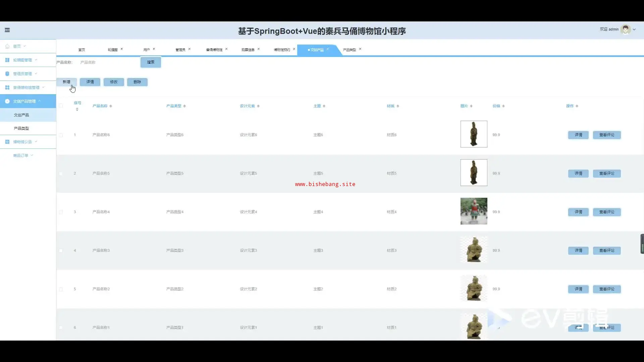Image resolution: width=644 pixels, height=362 pixels.
Task: Check the checkbox for row 3
Action: (61, 212)
